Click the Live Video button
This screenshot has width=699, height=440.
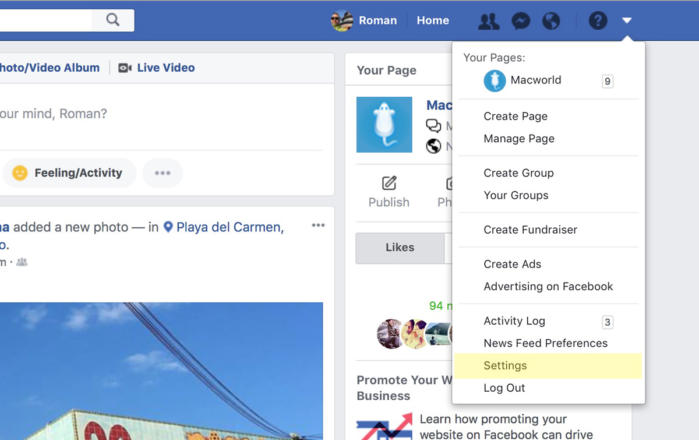pos(156,68)
